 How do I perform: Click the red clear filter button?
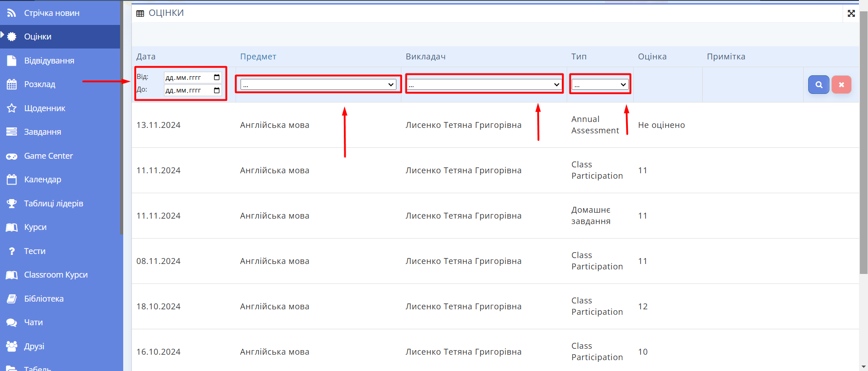coord(841,85)
